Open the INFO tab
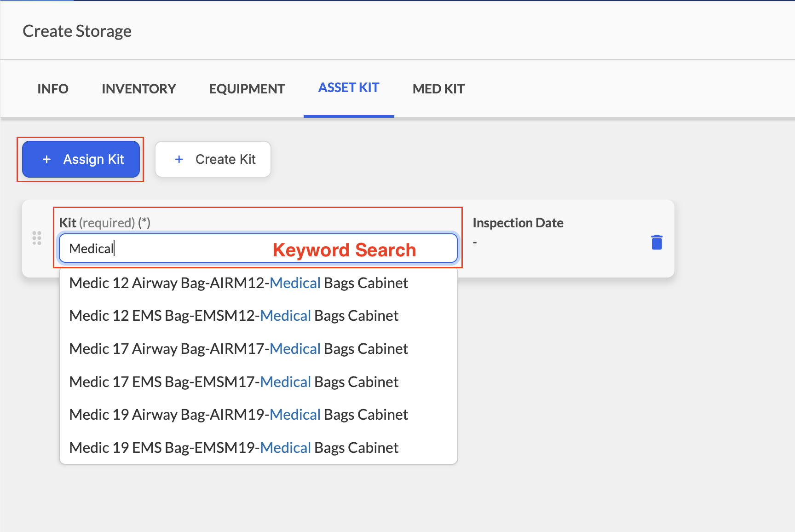This screenshot has width=795, height=532. tap(53, 89)
